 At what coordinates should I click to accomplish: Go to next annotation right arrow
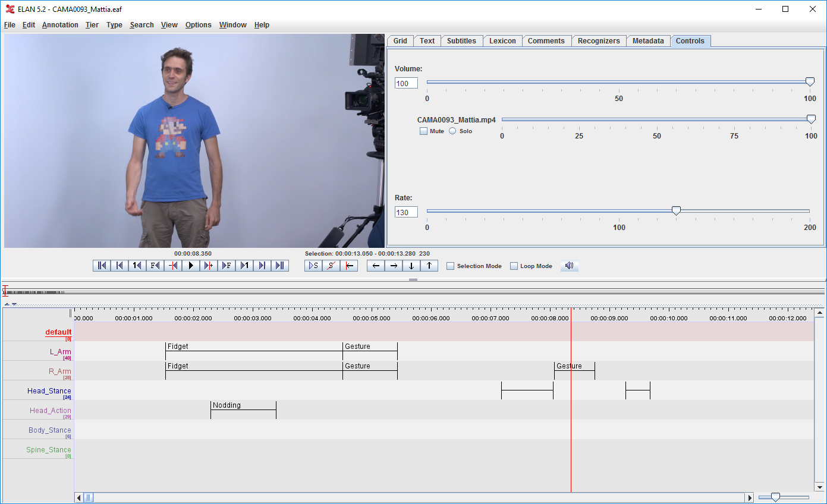coord(394,266)
